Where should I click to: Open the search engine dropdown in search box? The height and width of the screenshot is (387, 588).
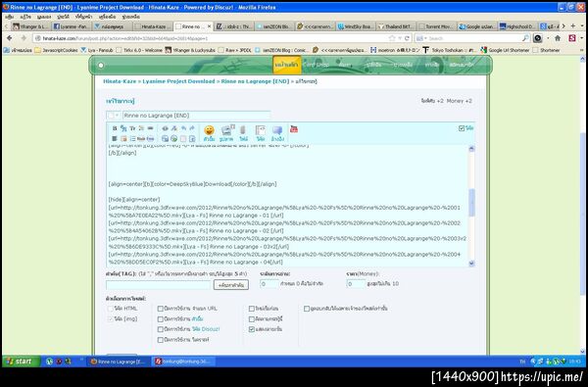pyautogui.click(x=421, y=38)
